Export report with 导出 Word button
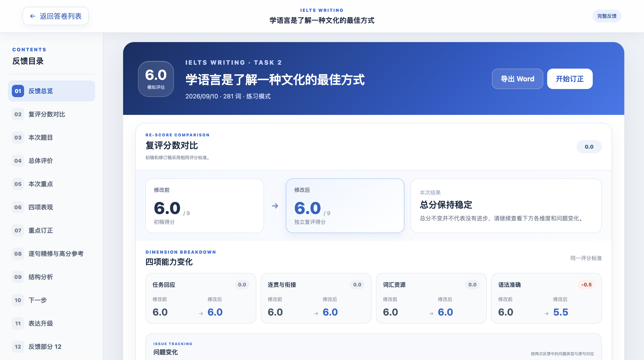644x360 pixels. [x=517, y=79]
